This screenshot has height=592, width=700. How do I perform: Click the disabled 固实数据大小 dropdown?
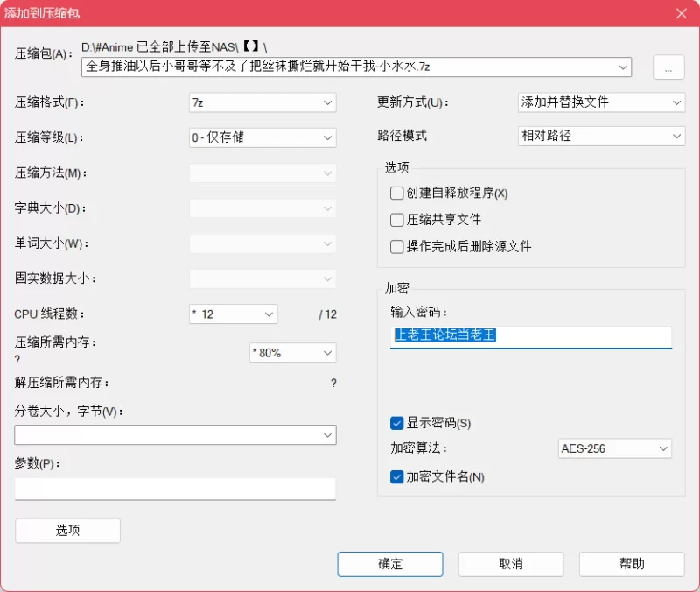(x=262, y=278)
